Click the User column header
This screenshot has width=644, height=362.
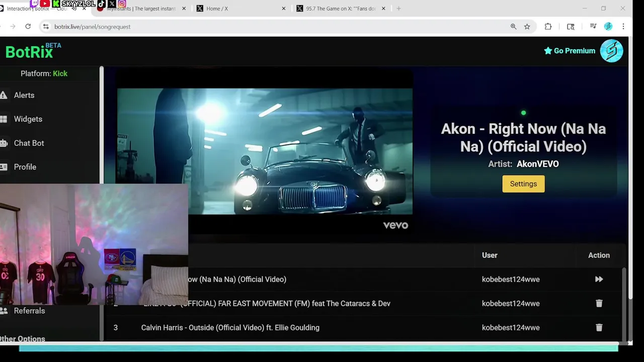tap(490, 255)
